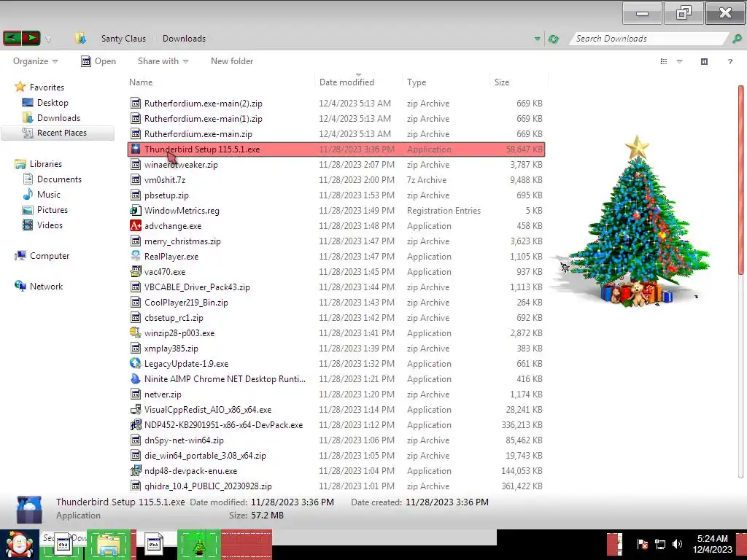The height and width of the screenshot is (560, 747).
Task: Sort by Size column header
Action: (502, 82)
